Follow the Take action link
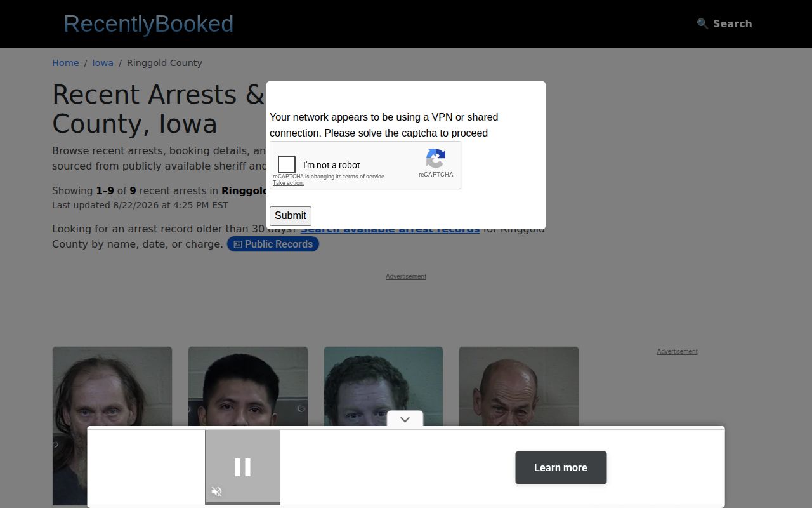Image resolution: width=812 pixels, height=508 pixels. tap(288, 183)
